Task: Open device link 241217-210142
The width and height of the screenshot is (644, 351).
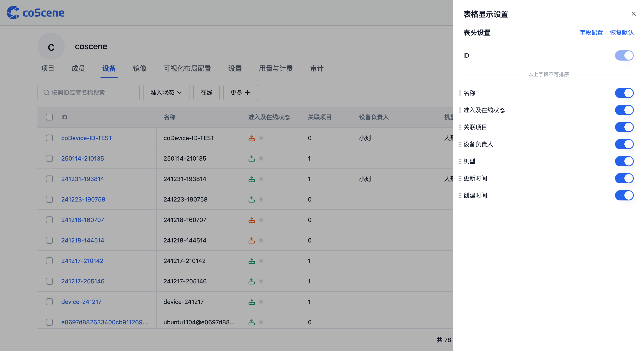Action: (x=82, y=261)
